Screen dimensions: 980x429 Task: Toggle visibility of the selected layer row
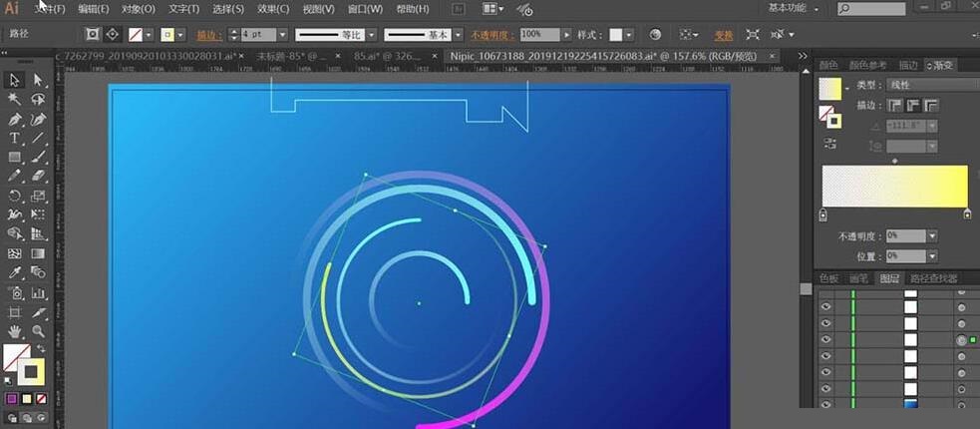click(826, 339)
